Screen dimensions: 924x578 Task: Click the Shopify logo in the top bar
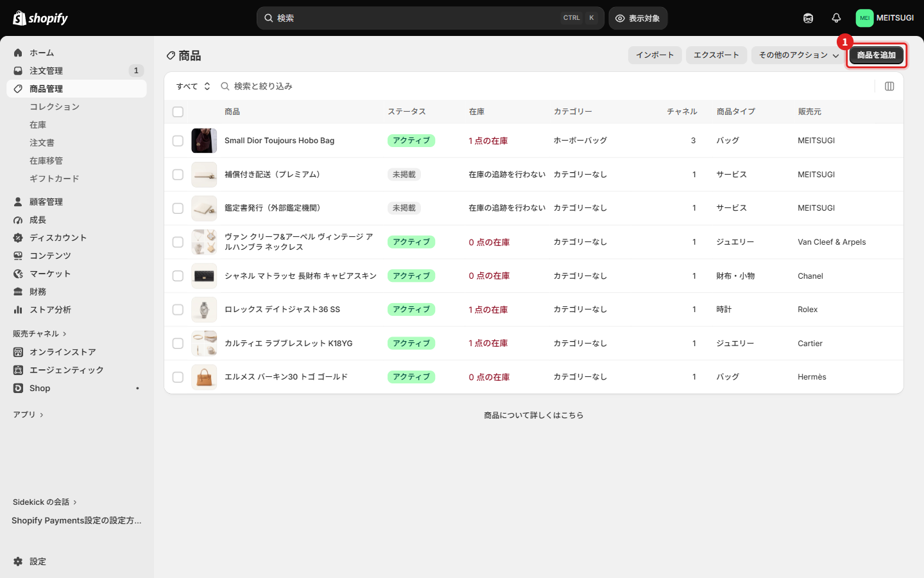pyautogui.click(x=40, y=18)
